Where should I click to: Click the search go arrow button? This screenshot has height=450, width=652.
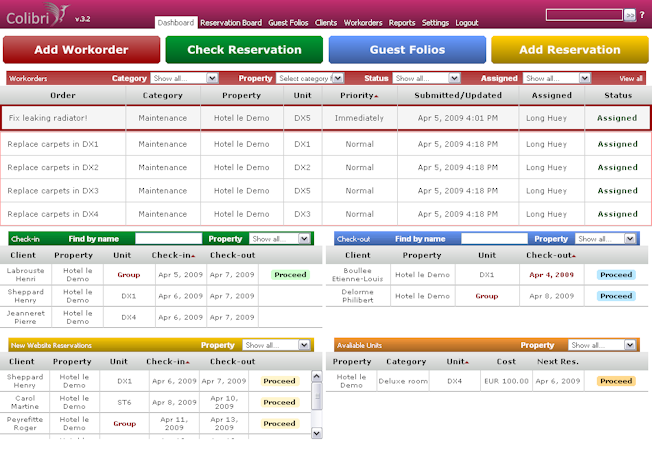[x=630, y=15]
